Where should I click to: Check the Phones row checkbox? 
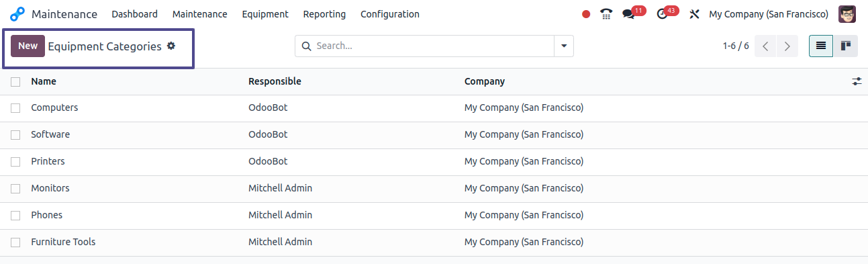coord(15,215)
